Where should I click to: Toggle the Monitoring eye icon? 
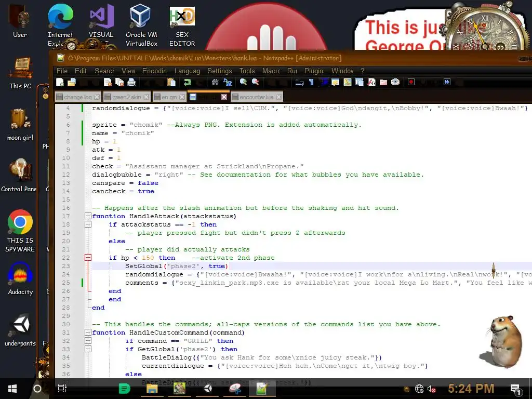[x=395, y=82]
